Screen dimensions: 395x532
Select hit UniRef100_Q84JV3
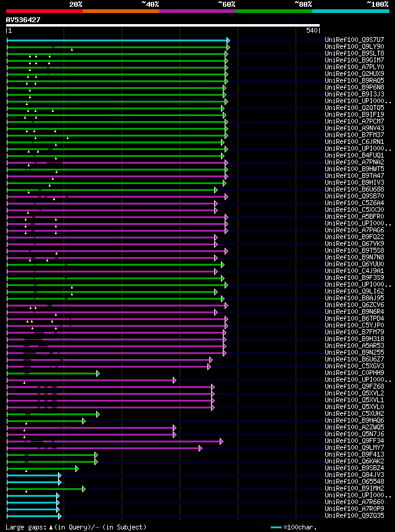pyautogui.click(x=355, y=475)
